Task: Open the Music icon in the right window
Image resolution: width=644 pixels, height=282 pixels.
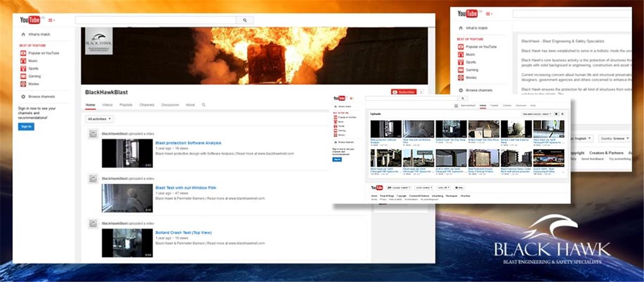Action: click(x=461, y=54)
